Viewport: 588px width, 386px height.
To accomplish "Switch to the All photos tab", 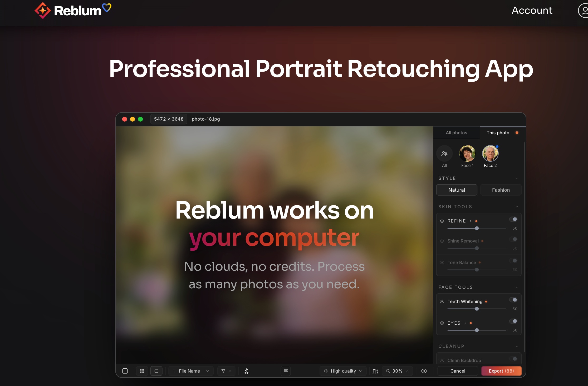I will 456,133.
